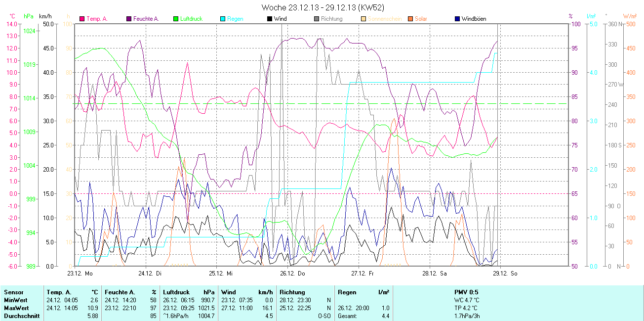Screen dimensions: 644x321
Task: Select the 'Durchschnitt' row label
Action: [x=22, y=316]
